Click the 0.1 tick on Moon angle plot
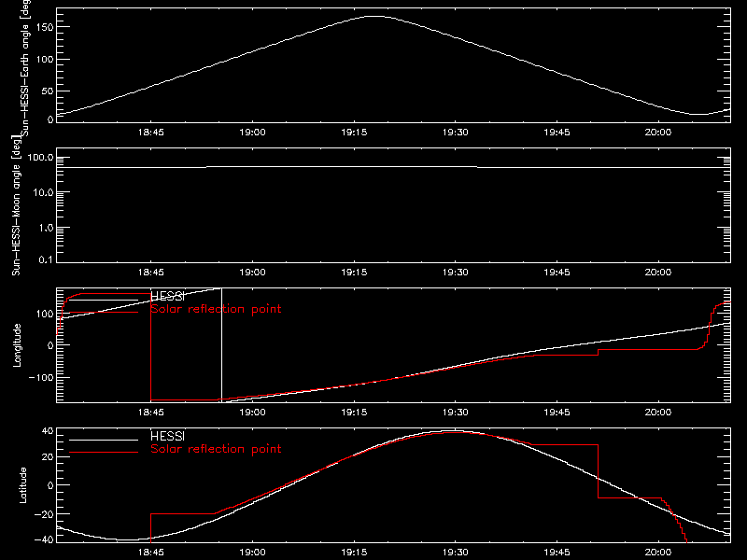747x560 pixels. 46,259
